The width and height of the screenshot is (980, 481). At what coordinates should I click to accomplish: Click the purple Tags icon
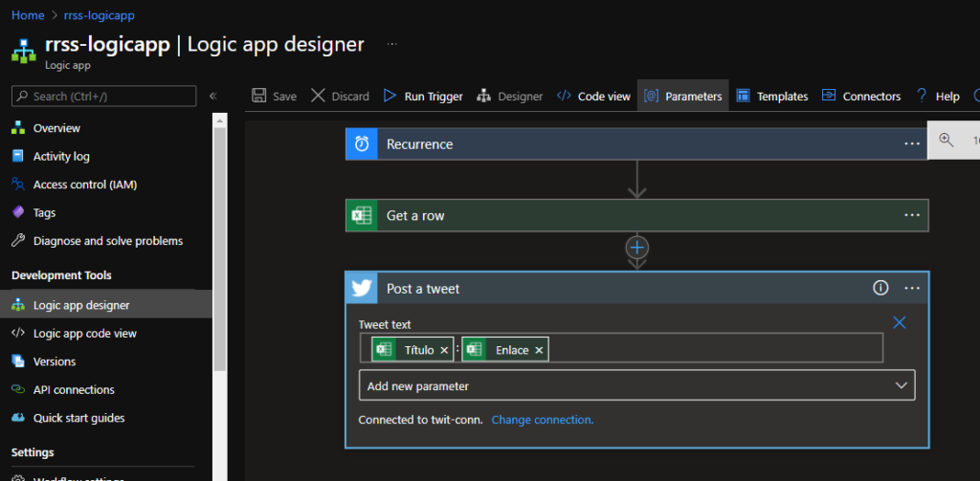click(x=18, y=212)
